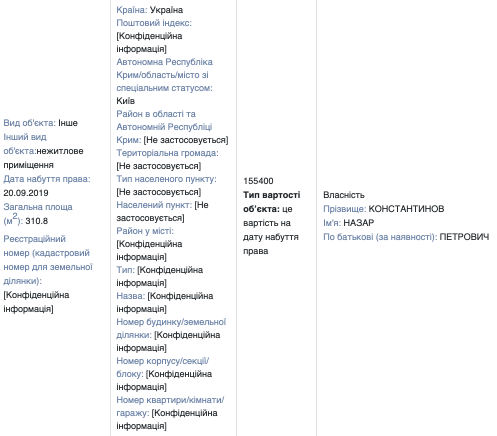Click the city value 'Київ'
This screenshot has width=497, height=436.
tap(126, 101)
